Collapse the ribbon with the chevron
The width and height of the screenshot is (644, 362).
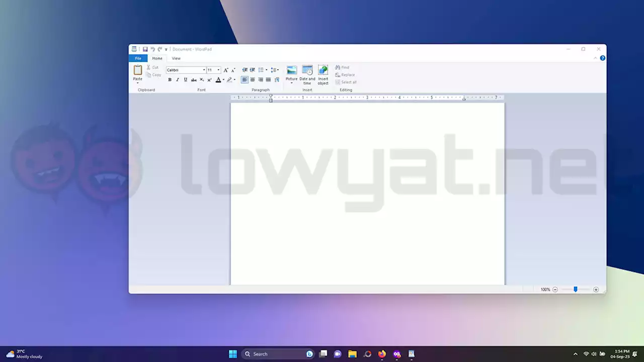coord(595,58)
